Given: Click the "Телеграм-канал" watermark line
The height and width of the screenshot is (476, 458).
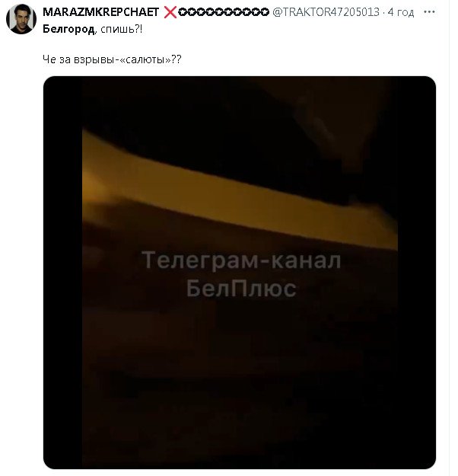Looking at the screenshot, I should pos(241,260).
